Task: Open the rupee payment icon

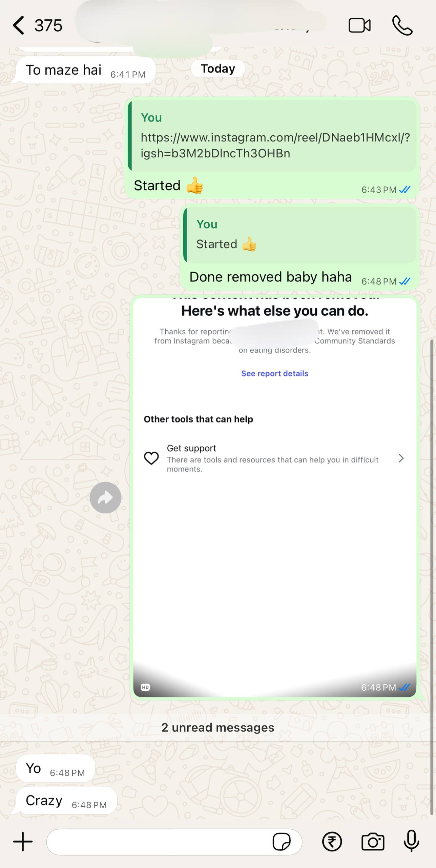Action: point(332,842)
